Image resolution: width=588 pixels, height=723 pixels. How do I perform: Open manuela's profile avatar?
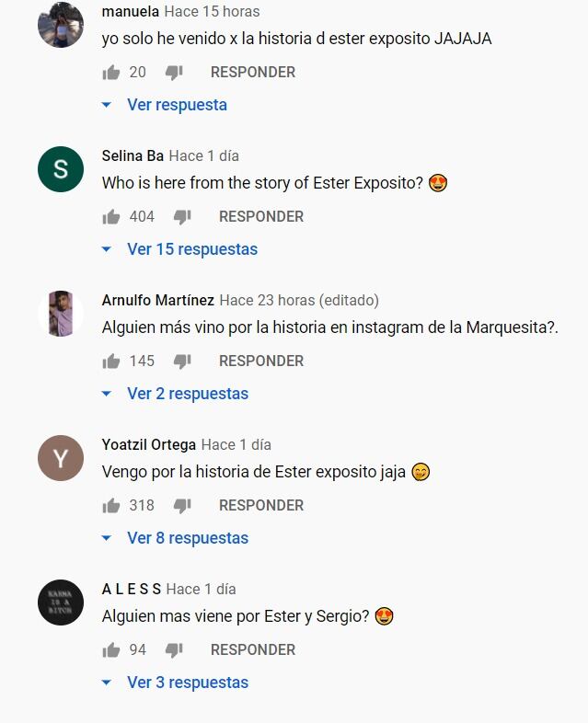[61, 25]
